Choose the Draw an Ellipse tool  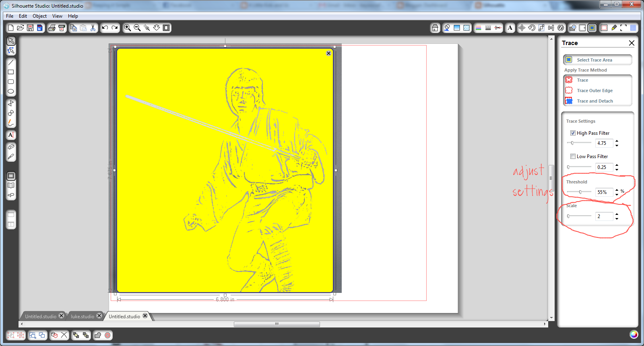click(11, 91)
